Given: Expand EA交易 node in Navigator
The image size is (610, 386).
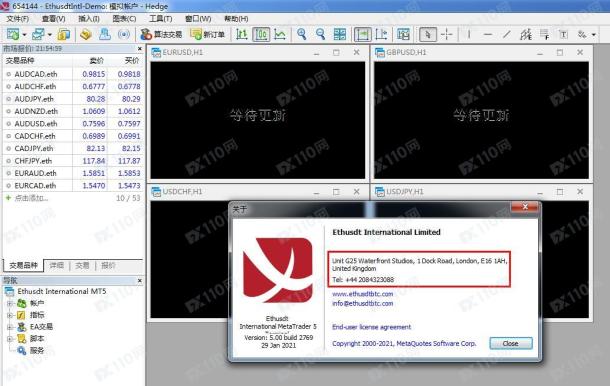Looking at the screenshot, I should click(x=10, y=327).
